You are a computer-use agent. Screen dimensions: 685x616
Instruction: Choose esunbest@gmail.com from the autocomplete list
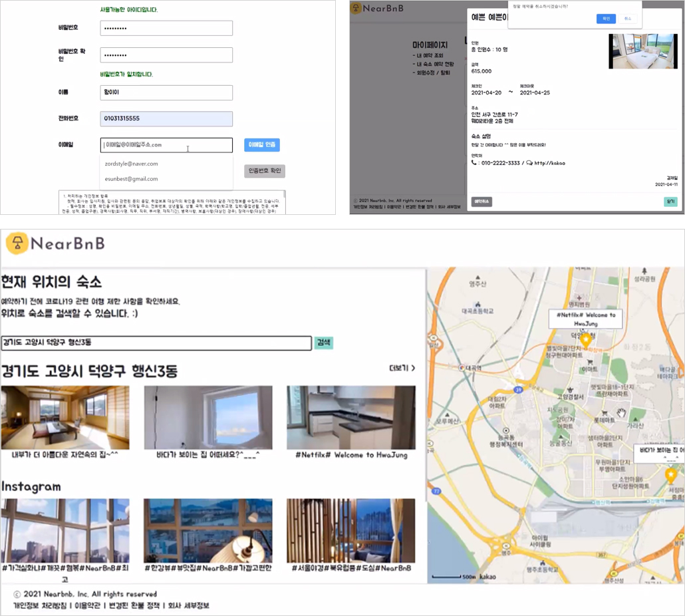[132, 179]
